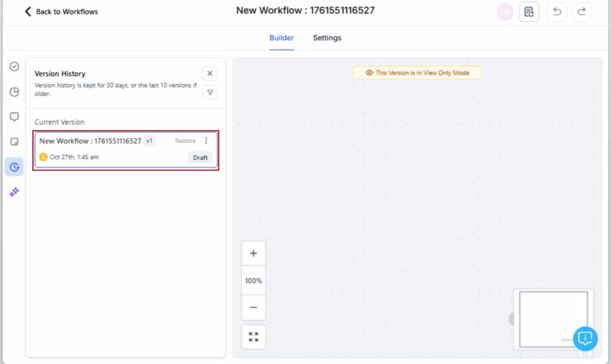Expand the canvas to fullscreen view
611x364 pixels.
253,336
